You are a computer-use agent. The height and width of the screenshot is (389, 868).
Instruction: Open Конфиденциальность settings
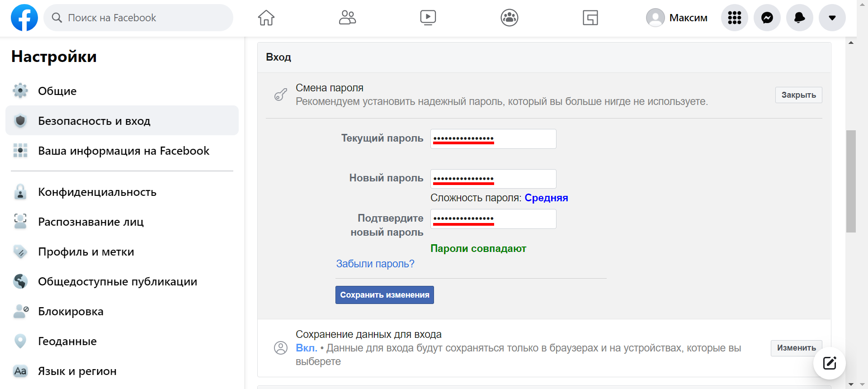pyautogui.click(x=122, y=192)
